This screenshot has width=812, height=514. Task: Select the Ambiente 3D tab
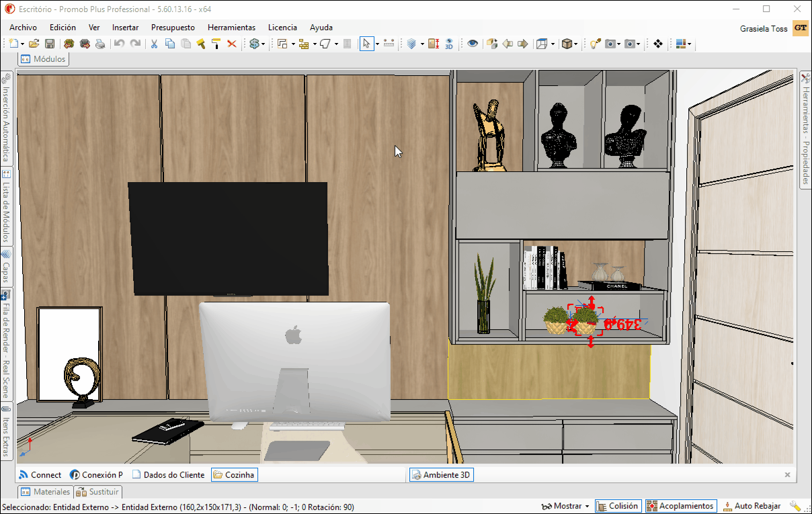[441, 475]
